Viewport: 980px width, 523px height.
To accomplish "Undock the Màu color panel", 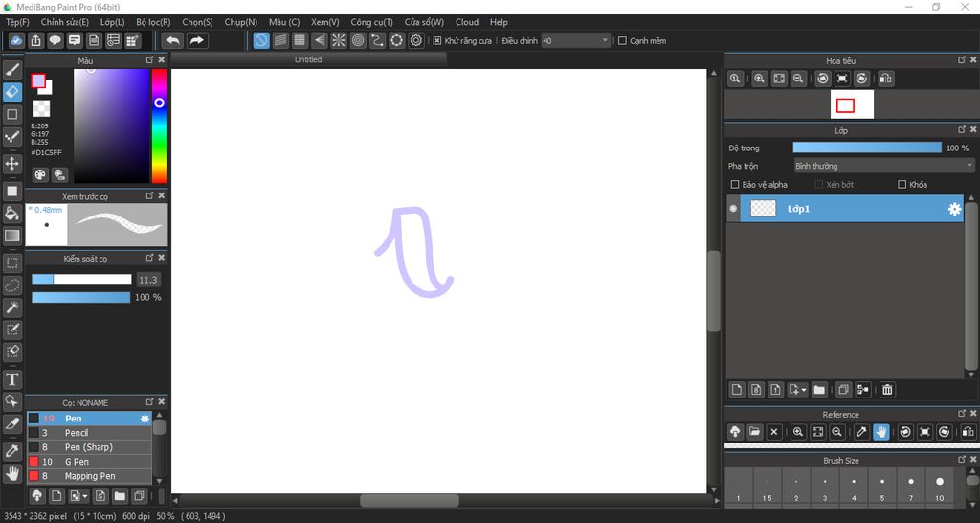I will point(149,60).
